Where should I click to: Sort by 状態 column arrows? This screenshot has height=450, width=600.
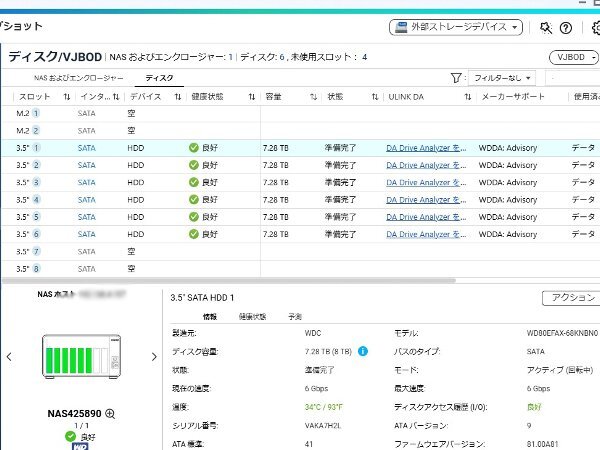375,97
